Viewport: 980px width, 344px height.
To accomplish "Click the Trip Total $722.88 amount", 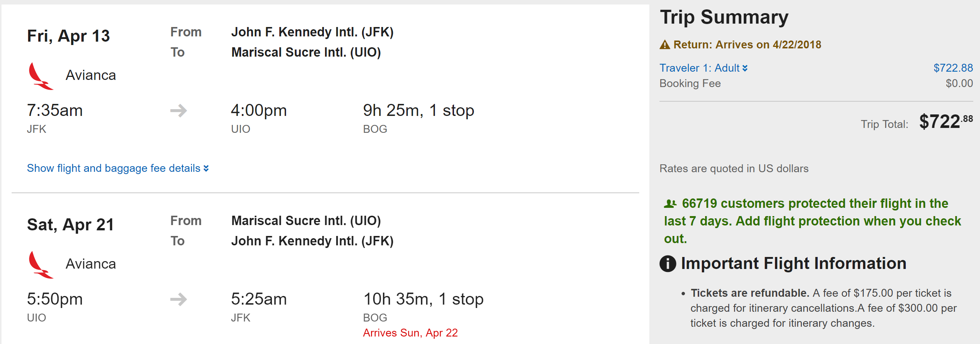I will (946, 122).
